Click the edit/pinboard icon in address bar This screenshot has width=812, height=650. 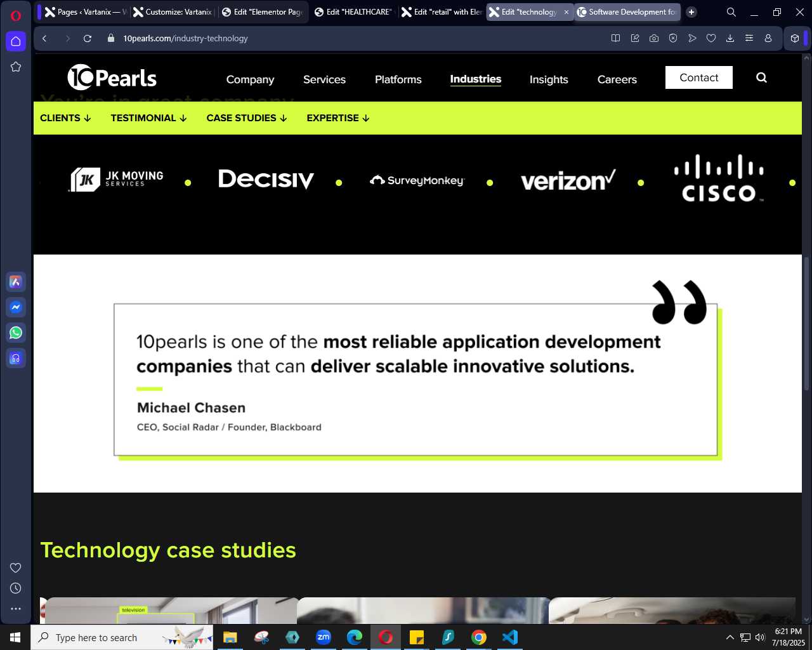click(635, 38)
